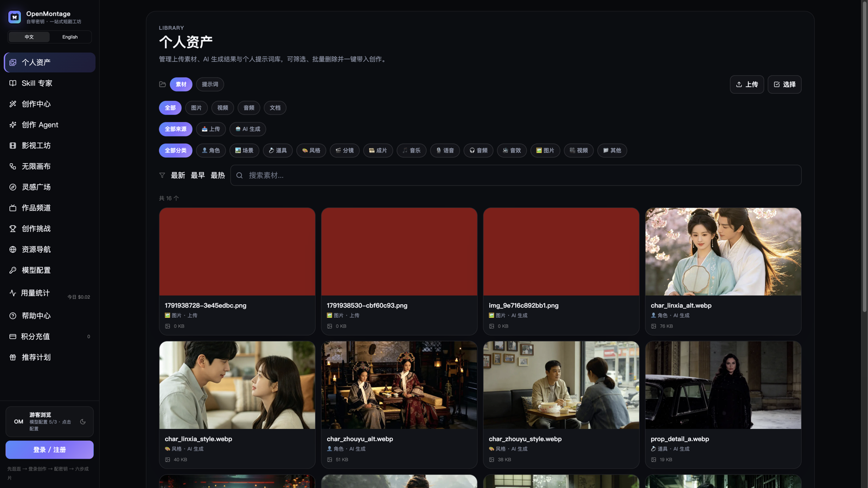Navigate to 灵感广场
This screenshot has height=488, width=868.
[49, 187]
